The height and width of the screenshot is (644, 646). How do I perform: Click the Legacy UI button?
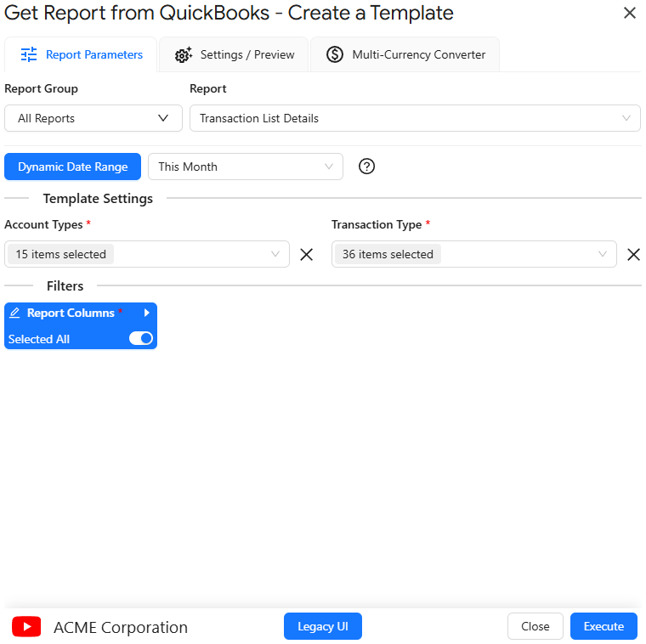point(323,626)
